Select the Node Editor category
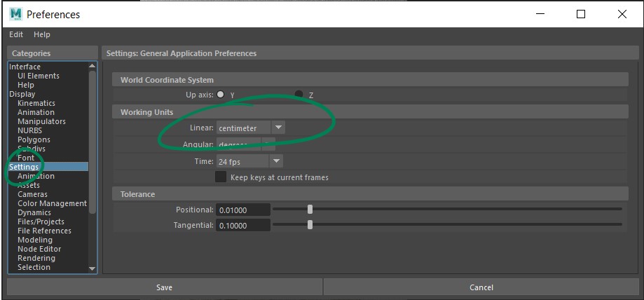The width and height of the screenshot is (644, 300). coord(39,249)
